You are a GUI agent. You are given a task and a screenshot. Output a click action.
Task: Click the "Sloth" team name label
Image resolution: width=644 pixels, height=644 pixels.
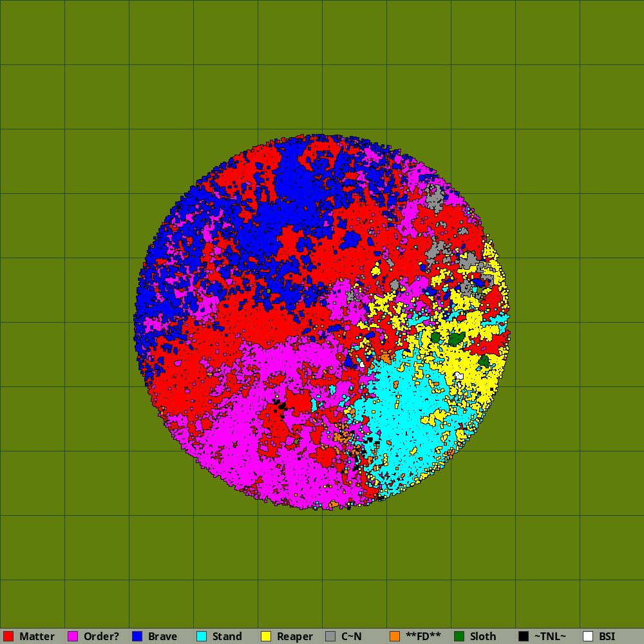tap(483, 636)
